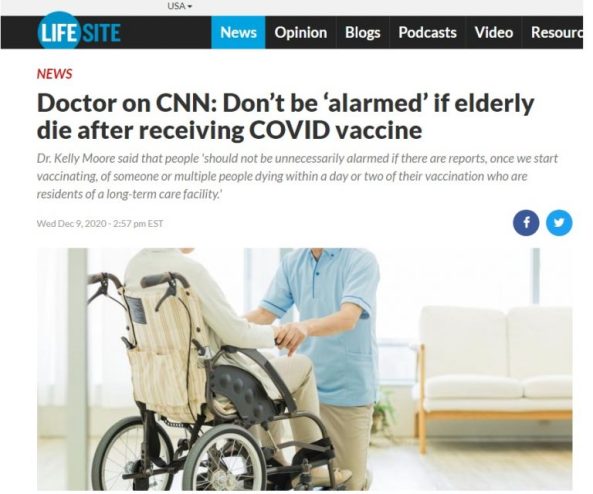Select the News tab

[x=238, y=33]
